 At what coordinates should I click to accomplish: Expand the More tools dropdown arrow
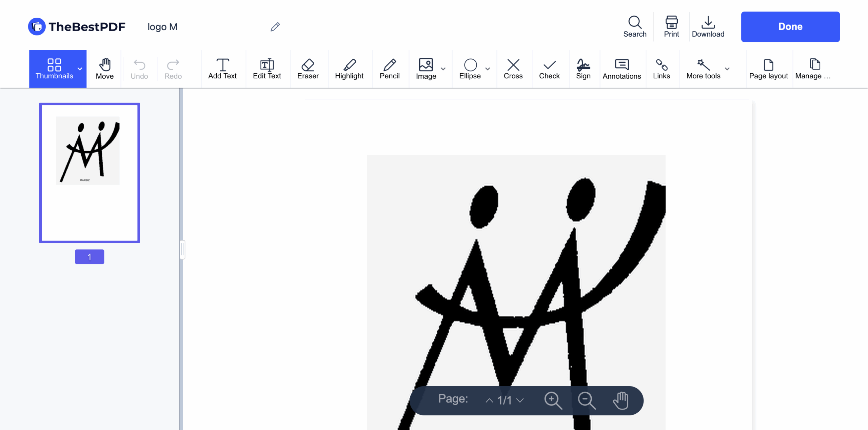(x=727, y=69)
